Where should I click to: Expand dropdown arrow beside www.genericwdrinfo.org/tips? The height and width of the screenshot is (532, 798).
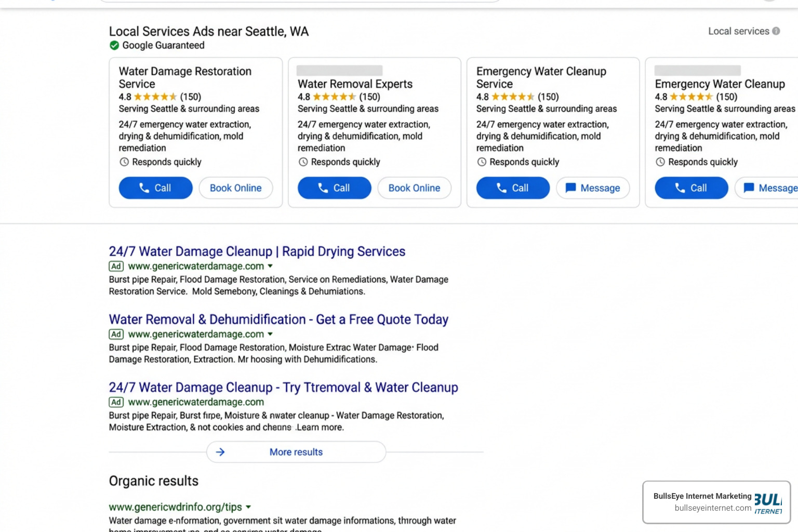(248, 507)
